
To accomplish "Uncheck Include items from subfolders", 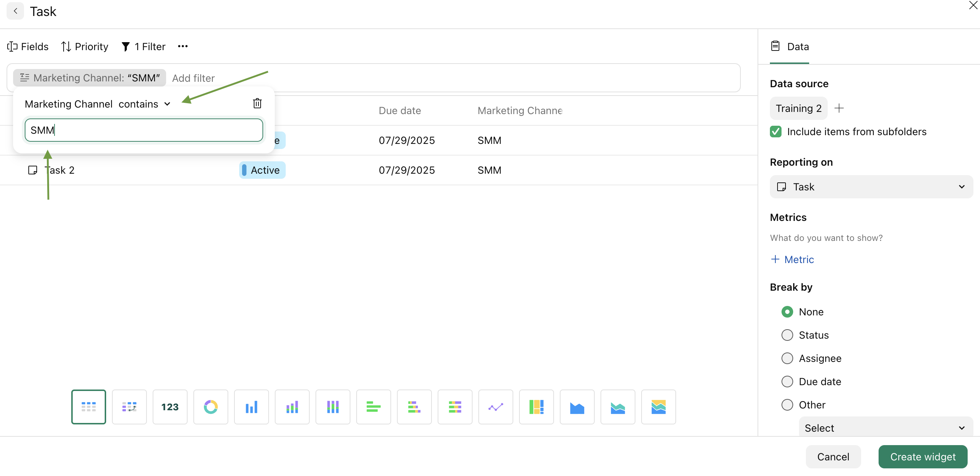I will tap(775, 132).
